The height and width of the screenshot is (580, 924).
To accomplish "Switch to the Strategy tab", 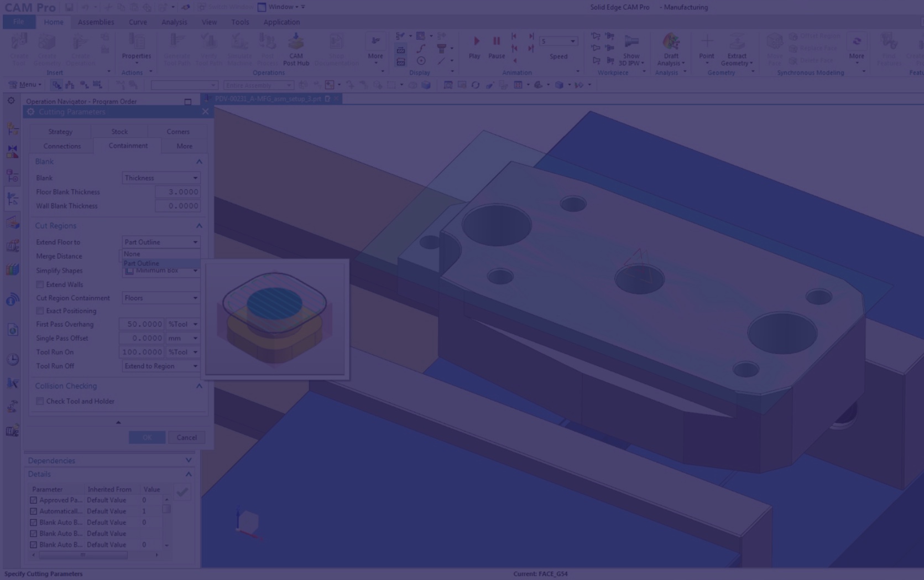I will pos(60,132).
